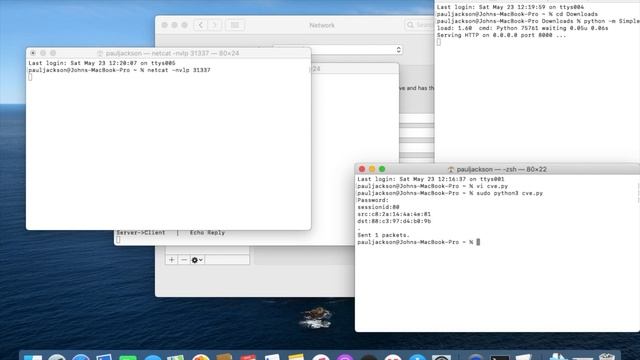Click 'Last login' line ending ttys004
The height and width of the screenshot is (360, 640).
[x=510, y=7]
